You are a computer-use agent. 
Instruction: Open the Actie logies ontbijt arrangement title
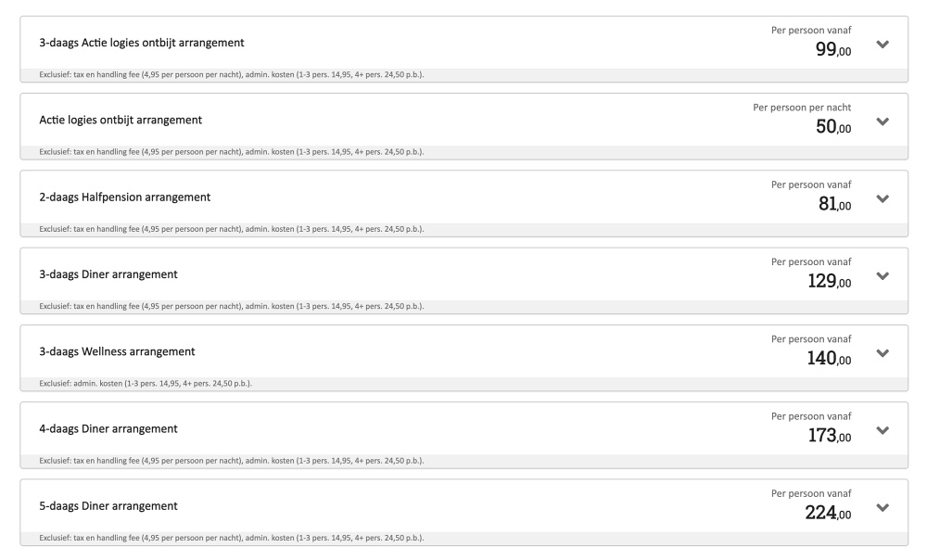pos(121,120)
